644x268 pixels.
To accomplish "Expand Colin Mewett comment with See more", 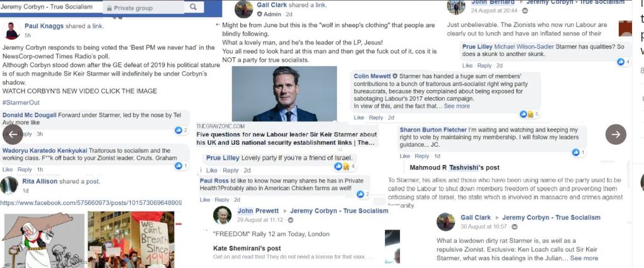I will (457, 106).
